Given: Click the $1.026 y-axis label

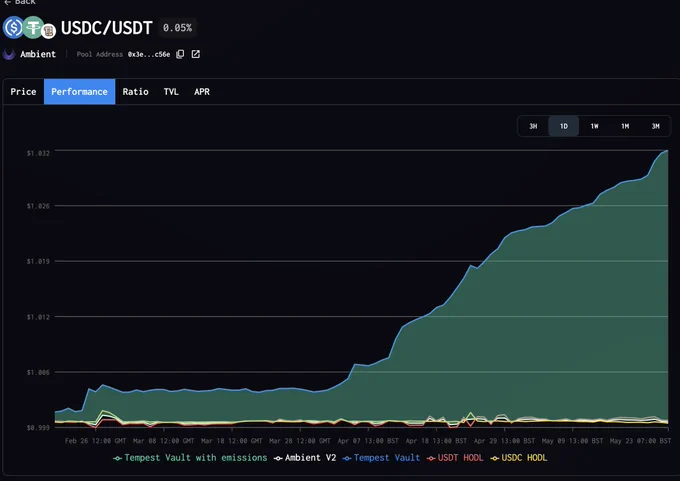Looking at the screenshot, I should point(38,206).
